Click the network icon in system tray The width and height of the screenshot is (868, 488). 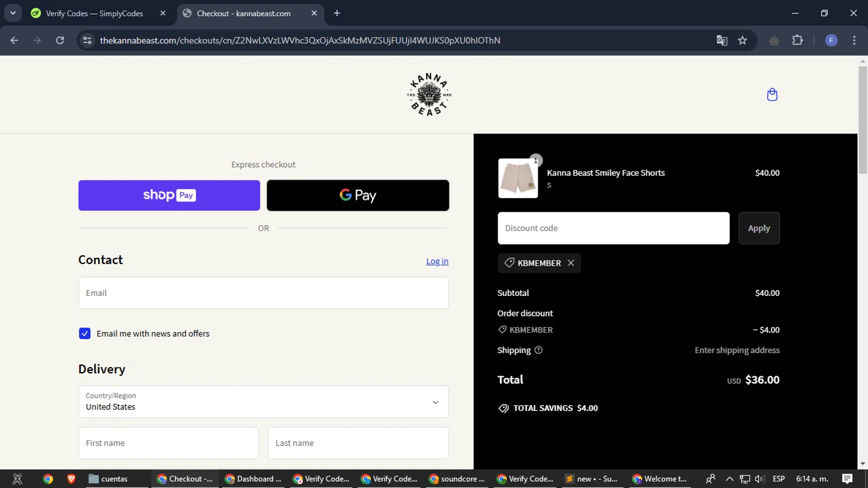pos(745,479)
